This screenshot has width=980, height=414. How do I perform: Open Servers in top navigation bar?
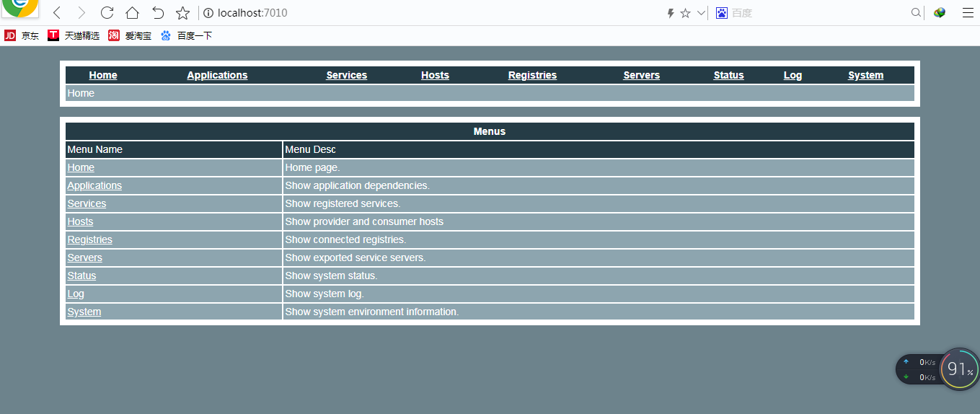[642, 75]
